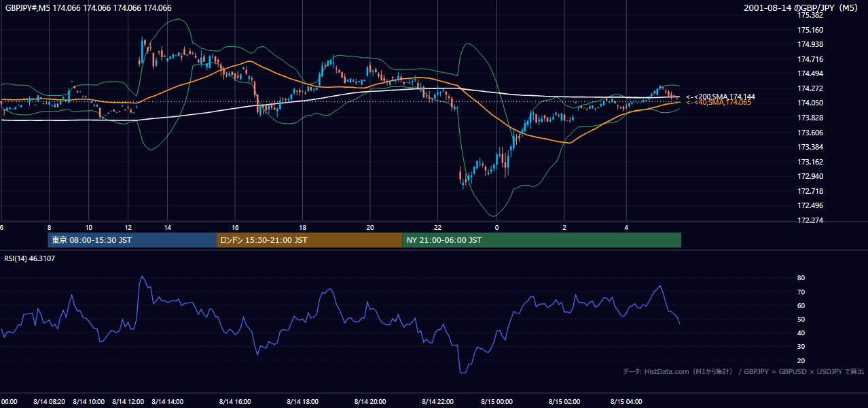This screenshot has width=868, height=408.
Task: Click RSI scale value 80
Action: coord(801,278)
